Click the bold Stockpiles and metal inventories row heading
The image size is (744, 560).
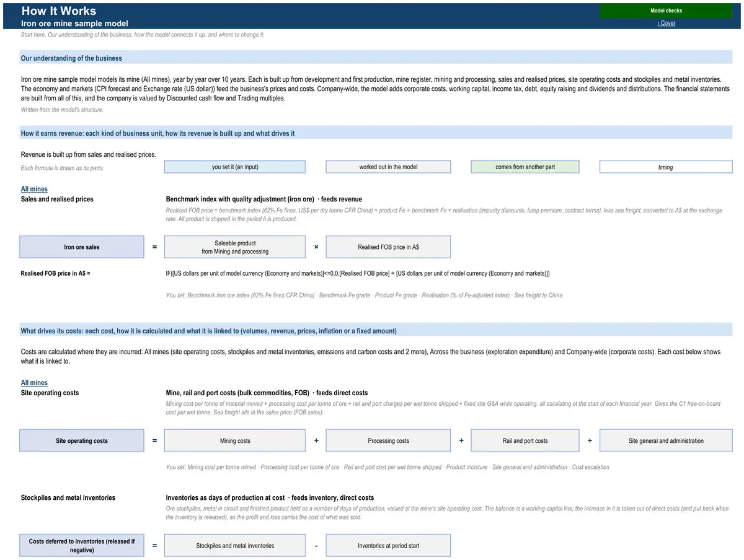pyautogui.click(x=68, y=497)
